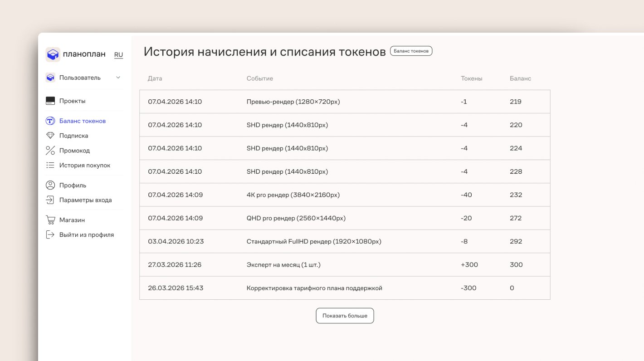644x361 pixels.
Task: Click the Баланс токенов pill button
Action: 411,51
